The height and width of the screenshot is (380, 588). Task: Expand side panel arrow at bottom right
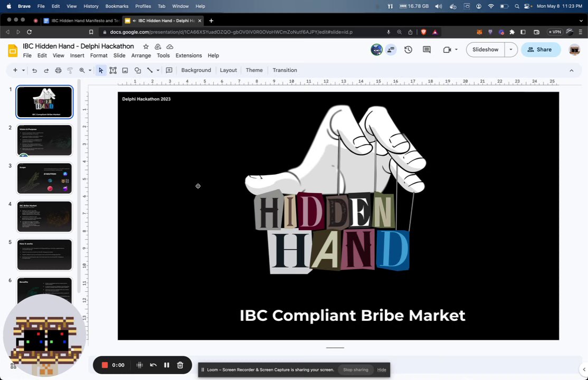[584, 369]
